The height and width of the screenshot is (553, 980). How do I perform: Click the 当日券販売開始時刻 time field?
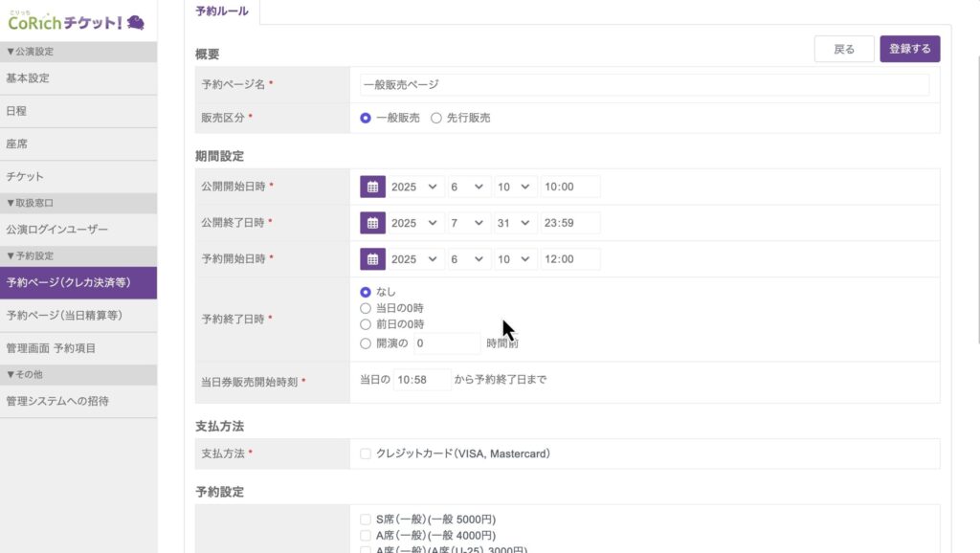422,380
